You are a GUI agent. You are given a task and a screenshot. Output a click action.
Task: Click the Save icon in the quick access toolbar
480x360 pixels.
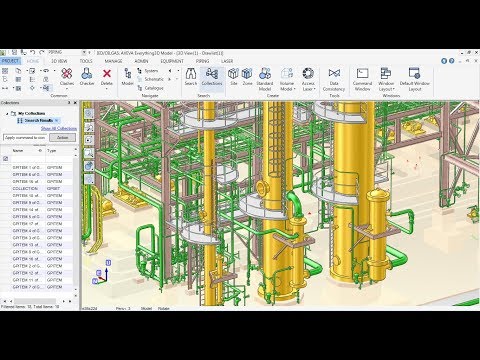14,52
